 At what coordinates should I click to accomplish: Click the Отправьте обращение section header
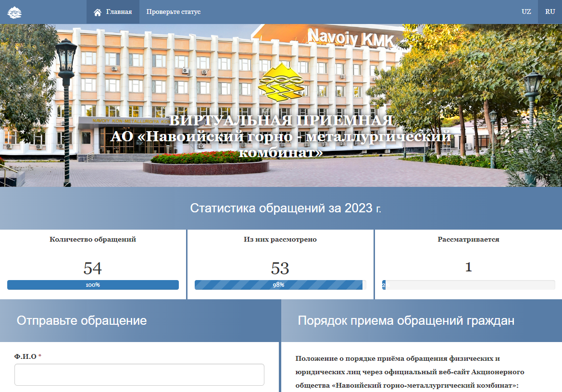pyautogui.click(x=82, y=321)
